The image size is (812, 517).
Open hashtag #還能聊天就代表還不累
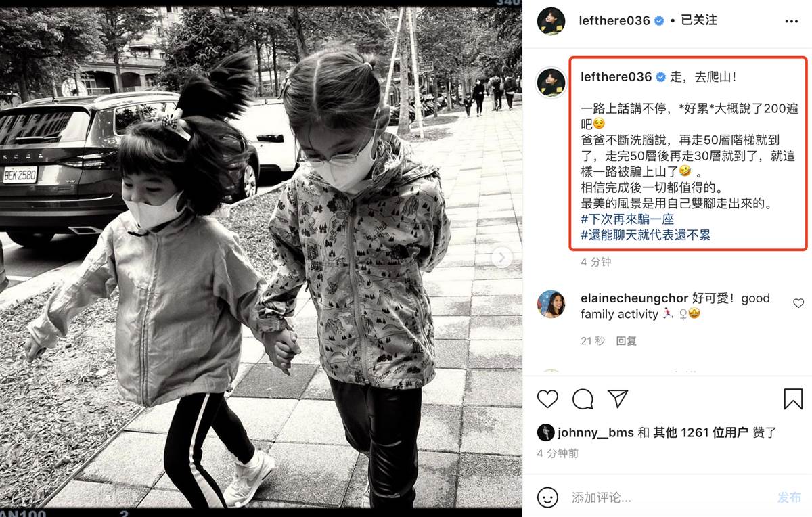(x=646, y=235)
